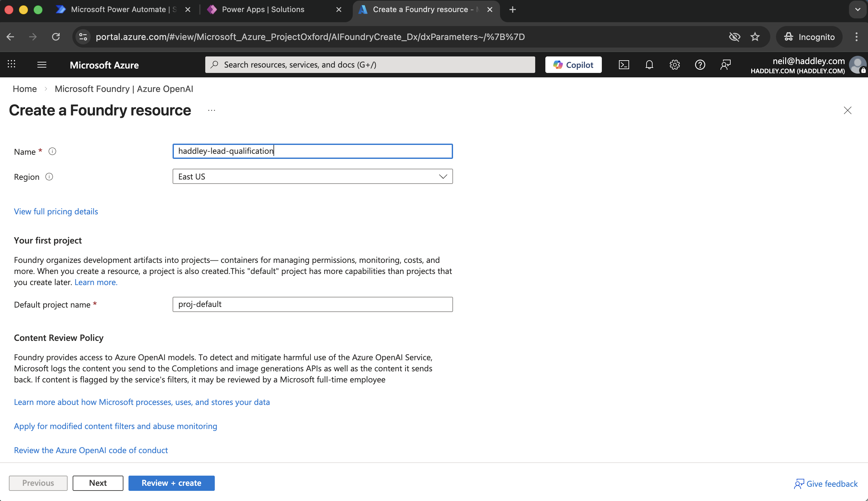
Task: Click the Review + create button
Action: [171, 483]
